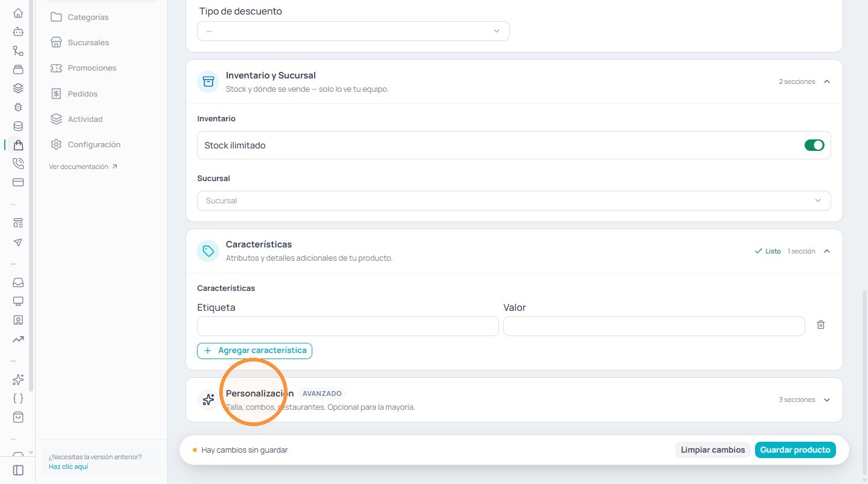The image size is (868, 484).
Task: Delete the characteristic row with trash icon
Action: pyautogui.click(x=821, y=325)
